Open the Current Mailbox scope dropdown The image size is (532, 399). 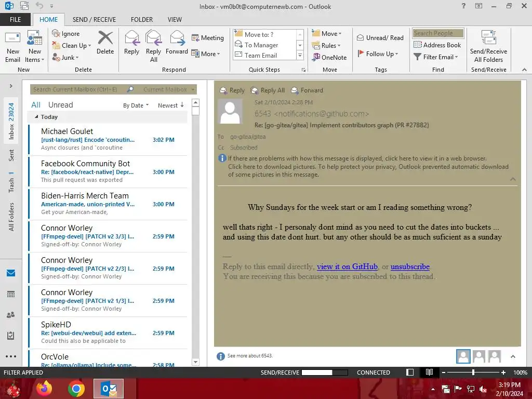coord(168,89)
